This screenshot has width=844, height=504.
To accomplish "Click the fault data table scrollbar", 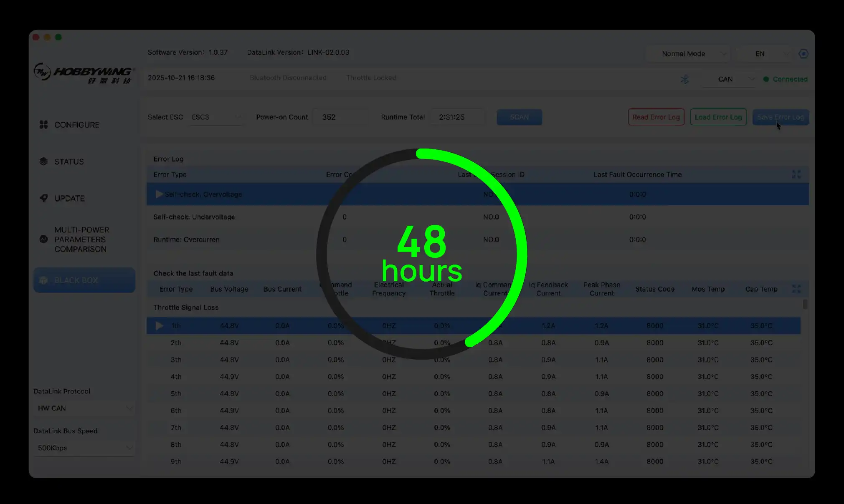I will 805,305.
